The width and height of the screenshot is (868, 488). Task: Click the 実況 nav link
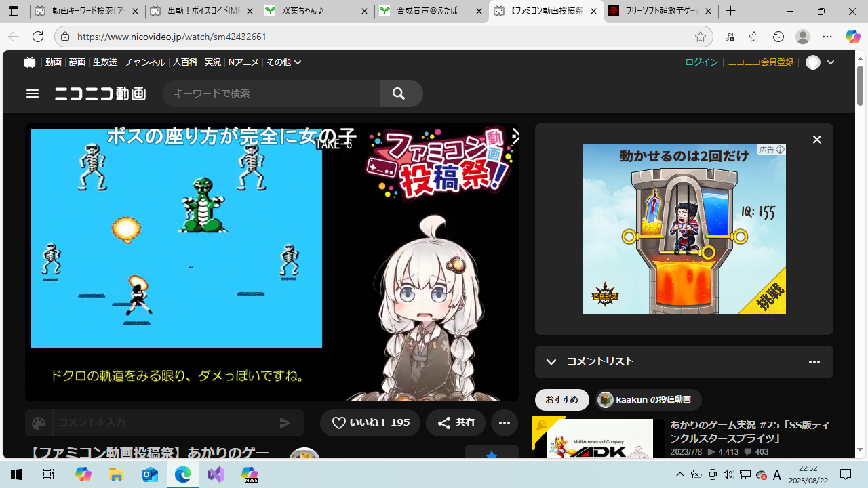click(x=213, y=62)
